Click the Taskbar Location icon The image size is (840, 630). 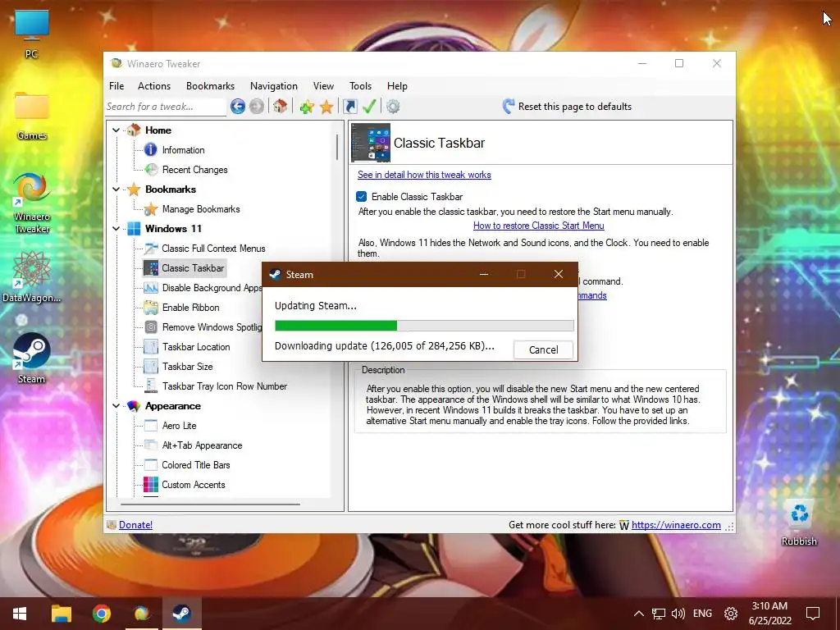[151, 347]
